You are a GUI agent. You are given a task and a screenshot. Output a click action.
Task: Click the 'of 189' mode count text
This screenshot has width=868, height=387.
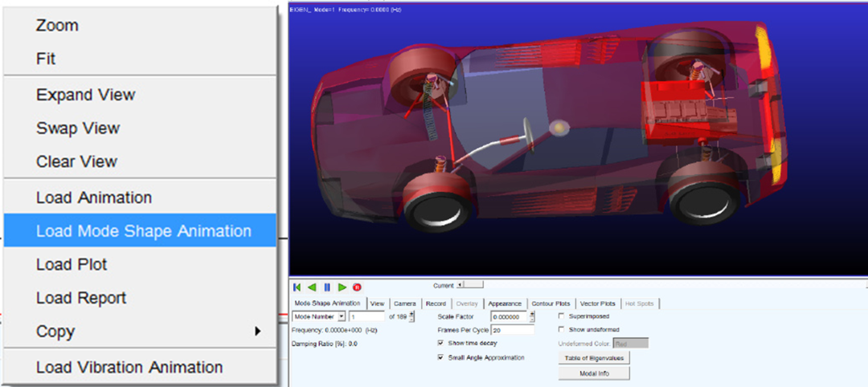point(398,317)
